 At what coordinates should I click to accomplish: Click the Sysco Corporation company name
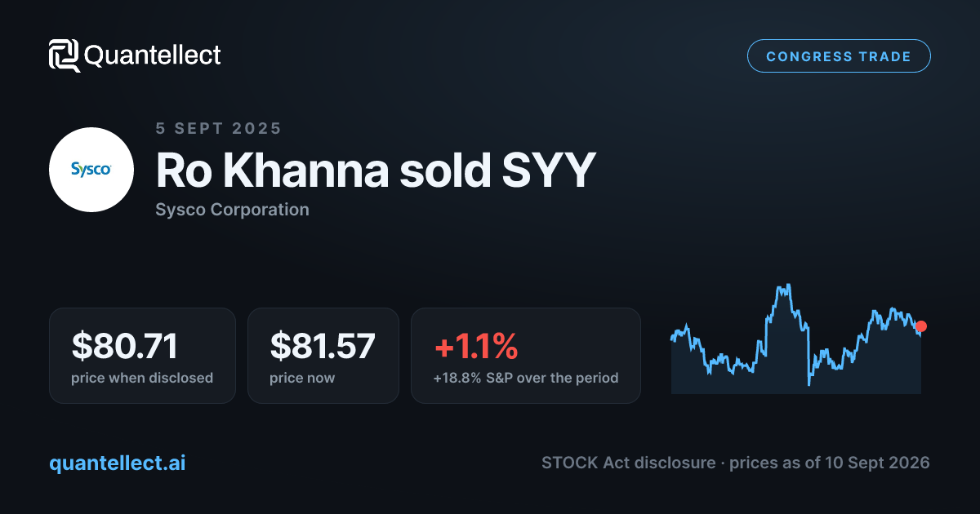click(x=232, y=210)
